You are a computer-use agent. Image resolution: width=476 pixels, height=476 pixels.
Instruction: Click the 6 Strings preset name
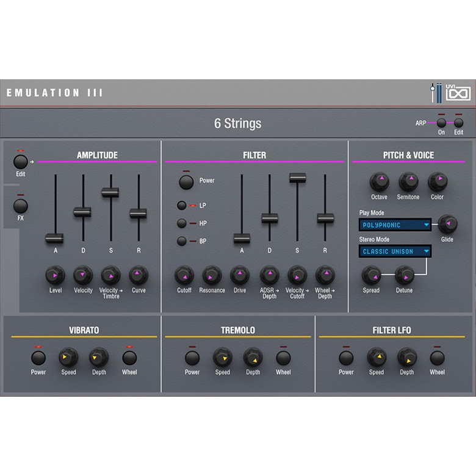point(238,123)
